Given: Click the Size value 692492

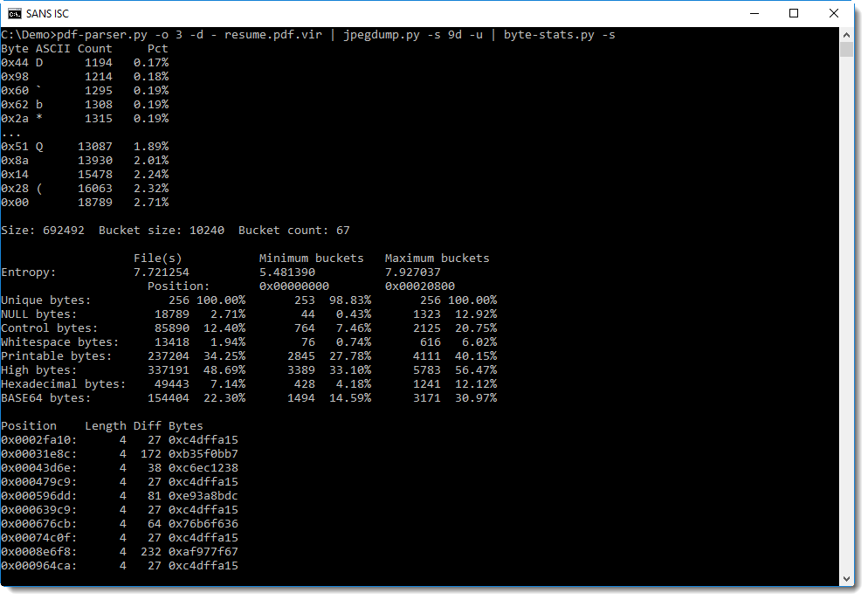Looking at the screenshot, I should [64, 231].
